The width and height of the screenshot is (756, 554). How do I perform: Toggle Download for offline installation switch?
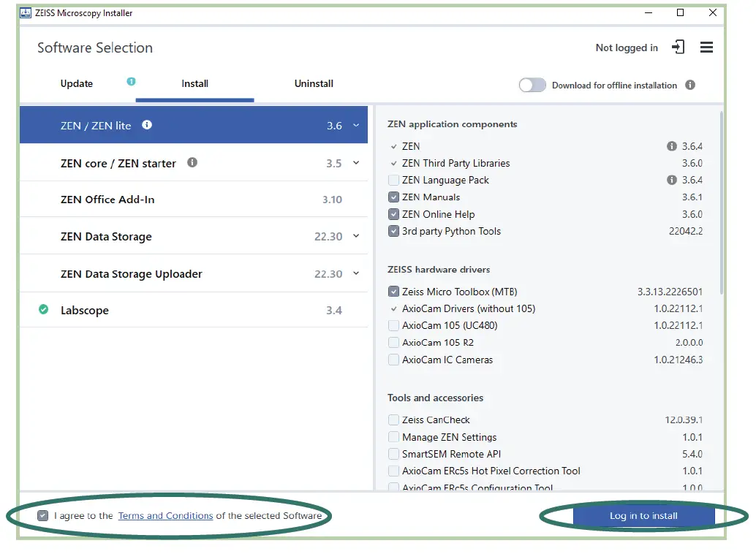pos(532,85)
